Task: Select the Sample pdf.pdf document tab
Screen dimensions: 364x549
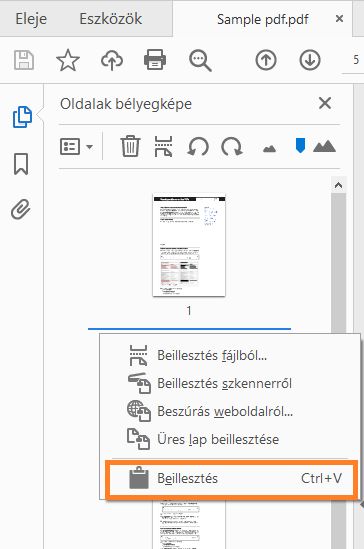Action: pos(262,19)
